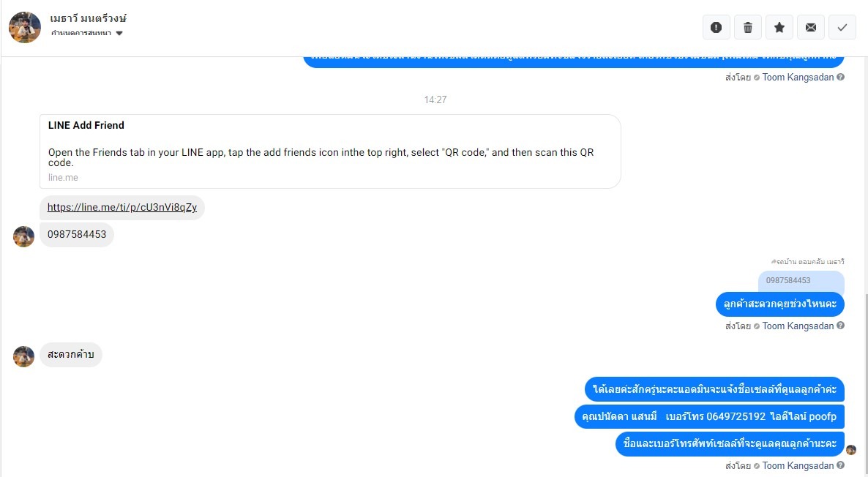This screenshot has height=477, width=868.
Task: Report conversation with the exclamation icon
Action: coord(717,27)
